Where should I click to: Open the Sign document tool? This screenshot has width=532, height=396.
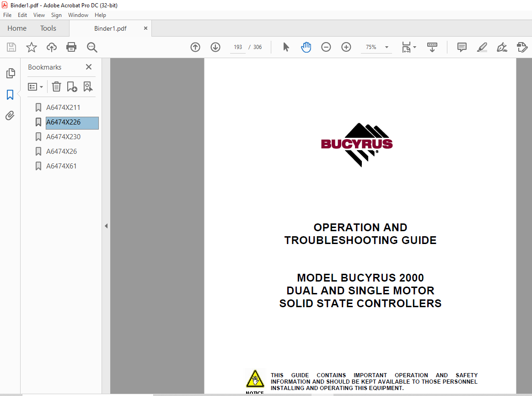point(502,47)
